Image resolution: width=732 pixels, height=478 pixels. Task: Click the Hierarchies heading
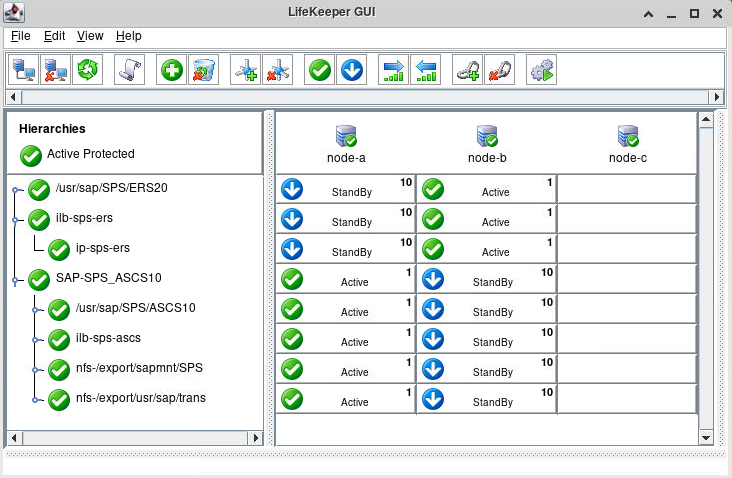(x=52, y=129)
